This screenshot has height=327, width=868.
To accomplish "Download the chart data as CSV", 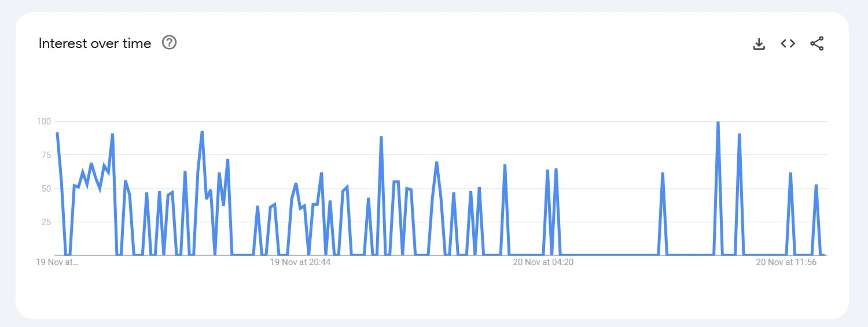I will point(759,44).
